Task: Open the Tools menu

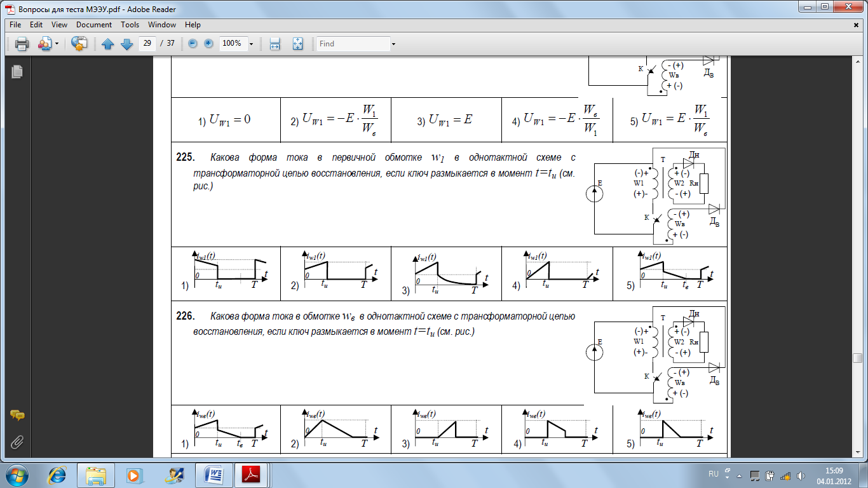Action: point(130,25)
